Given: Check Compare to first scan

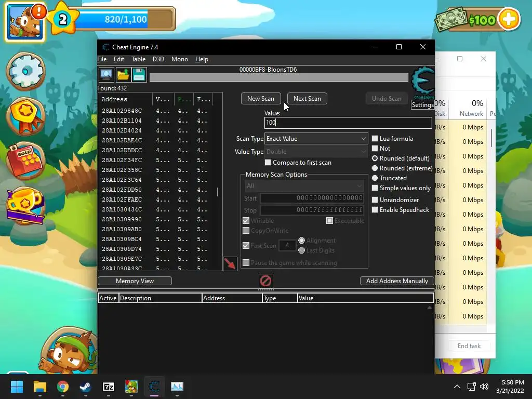Looking at the screenshot, I should coord(268,163).
